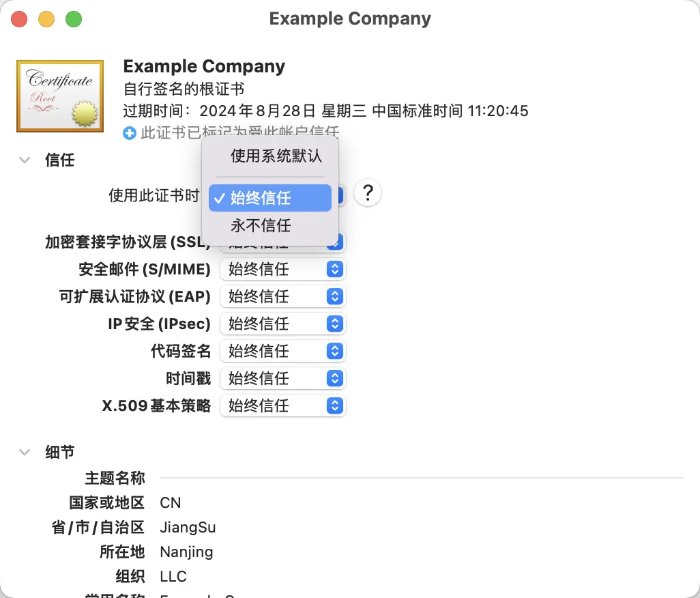Open X.509 基本策略 trust dropdown

pyautogui.click(x=282, y=405)
